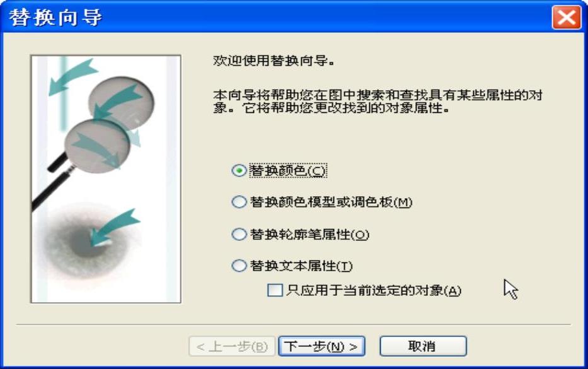This screenshot has height=369, width=588.
Task: Click the 下一步(N) > button
Action: tap(321, 346)
